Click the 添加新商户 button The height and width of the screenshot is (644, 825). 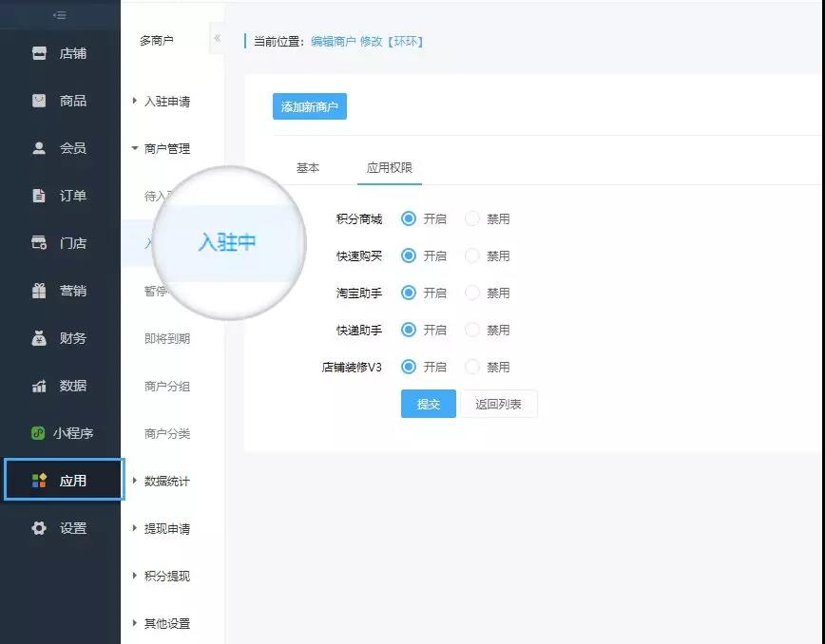click(x=310, y=106)
